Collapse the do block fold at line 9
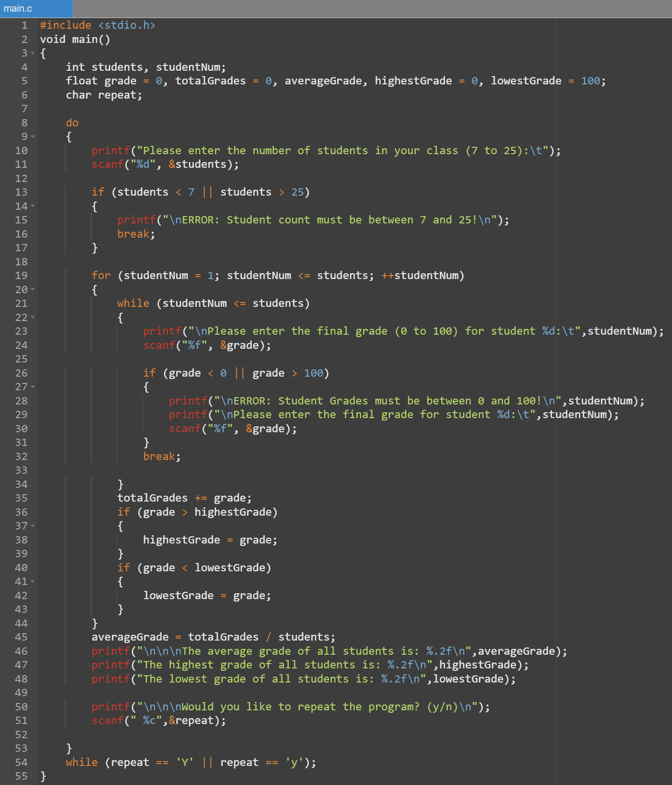 [x=33, y=137]
